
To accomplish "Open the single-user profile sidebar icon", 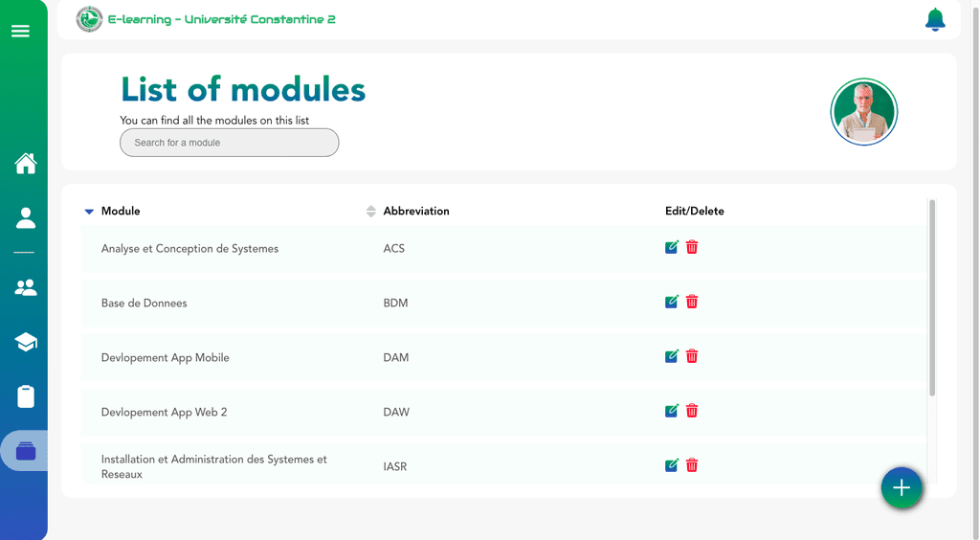I will click(26, 218).
